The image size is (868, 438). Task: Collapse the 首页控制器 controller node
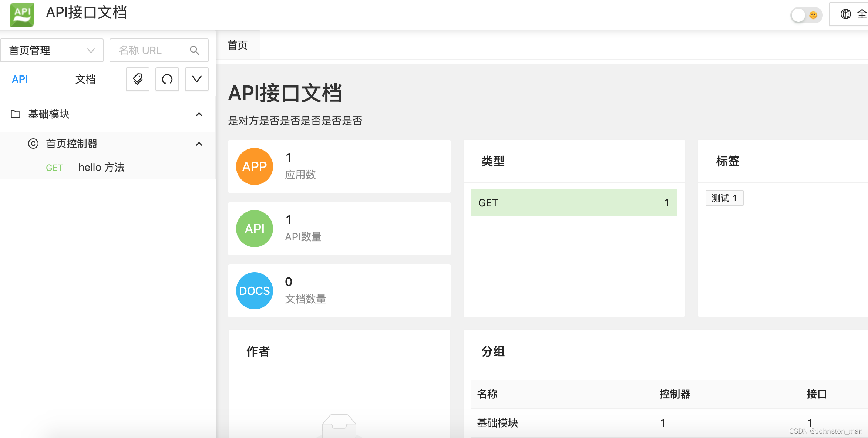pyautogui.click(x=199, y=144)
